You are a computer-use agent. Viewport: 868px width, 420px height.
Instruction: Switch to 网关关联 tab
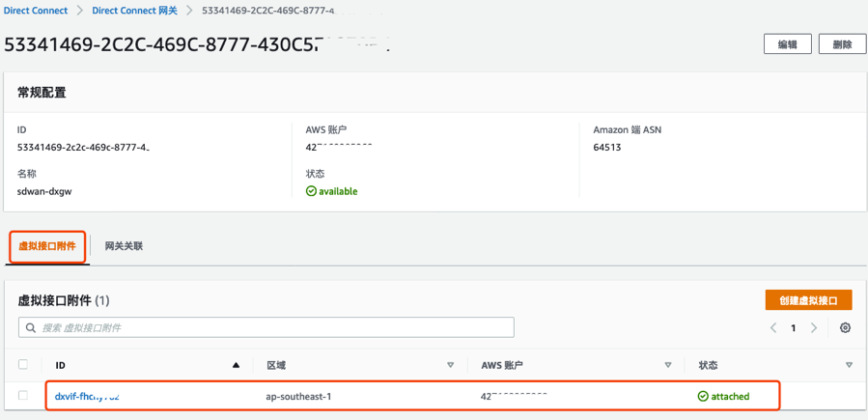(124, 246)
